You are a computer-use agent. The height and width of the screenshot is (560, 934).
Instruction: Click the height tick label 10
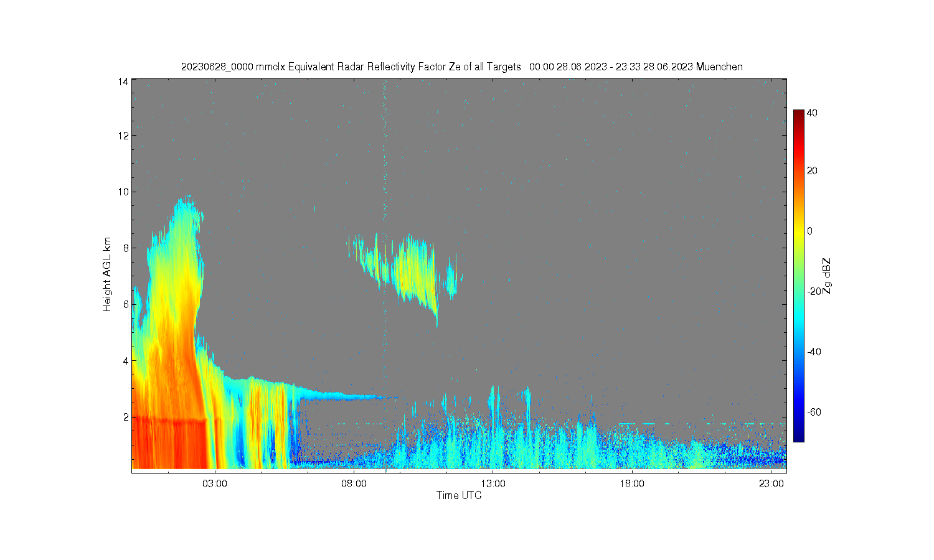[123, 192]
